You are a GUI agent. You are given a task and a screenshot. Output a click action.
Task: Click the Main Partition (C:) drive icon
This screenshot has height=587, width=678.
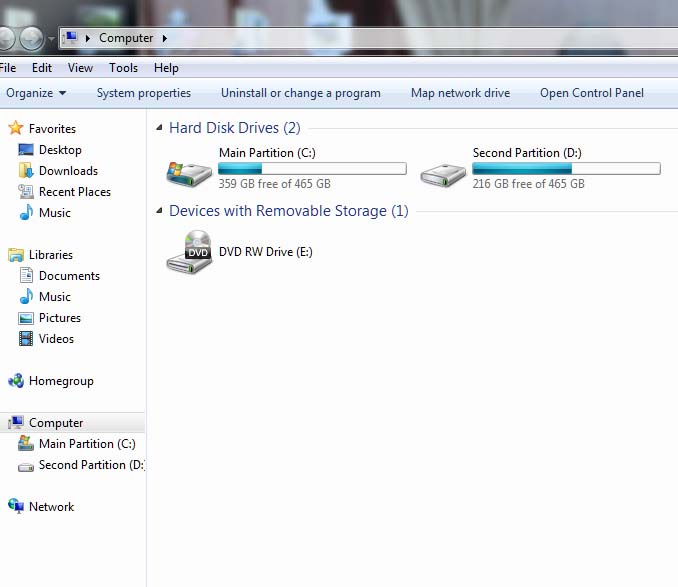[189, 173]
